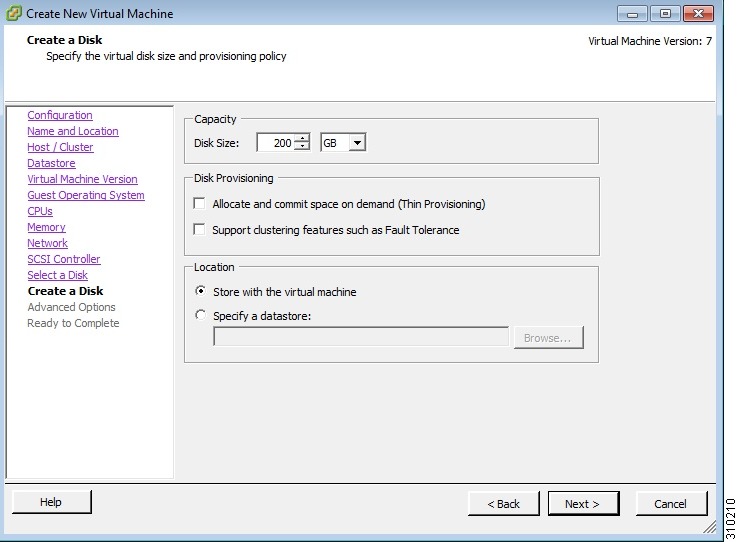The width and height of the screenshot is (740, 542).
Task: Click the Advanced Options step label
Action: coord(71,307)
